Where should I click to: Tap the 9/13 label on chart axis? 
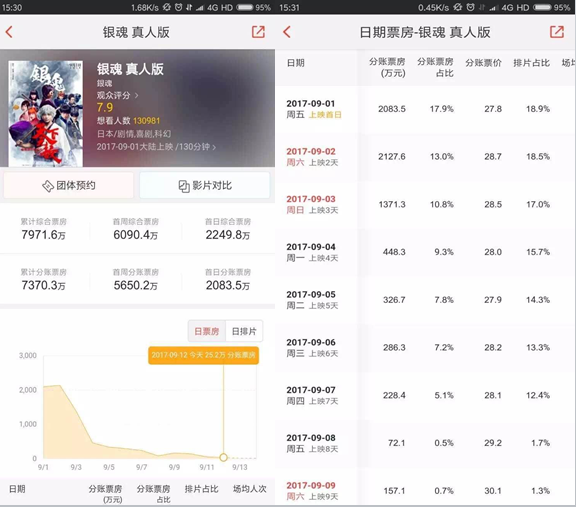click(240, 467)
